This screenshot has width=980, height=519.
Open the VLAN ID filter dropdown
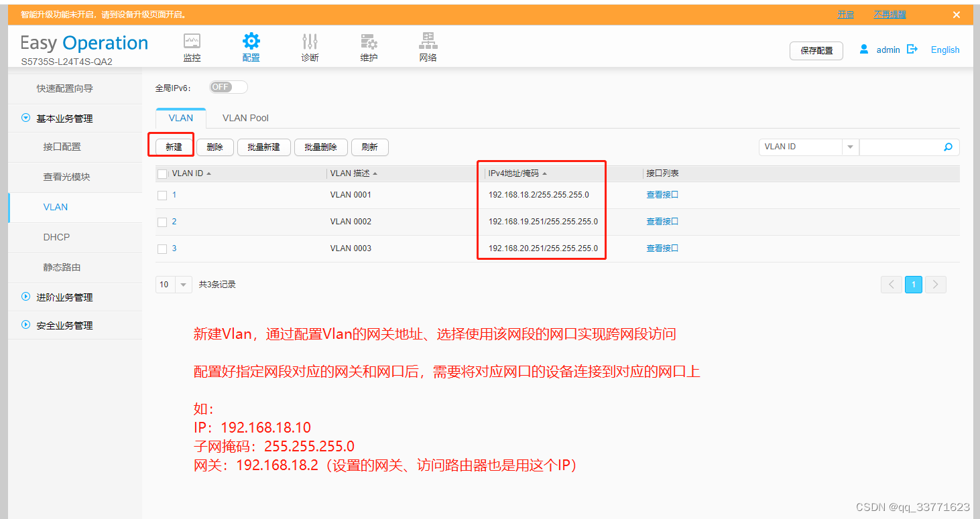[850, 147]
